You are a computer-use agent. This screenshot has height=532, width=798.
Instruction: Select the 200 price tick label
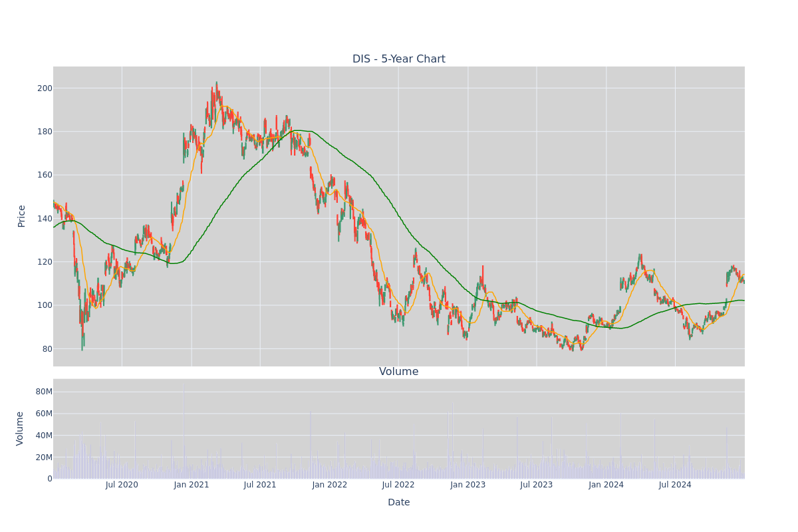[45, 88]
